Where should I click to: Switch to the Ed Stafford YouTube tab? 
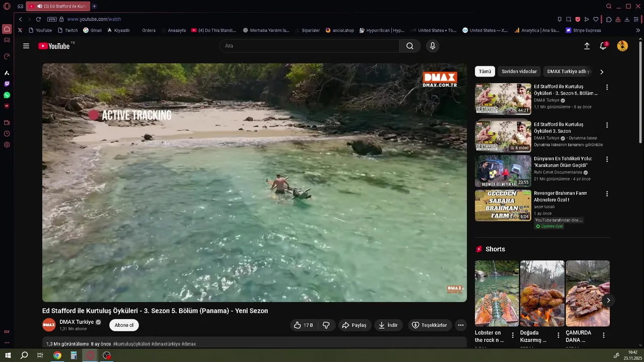57,7
